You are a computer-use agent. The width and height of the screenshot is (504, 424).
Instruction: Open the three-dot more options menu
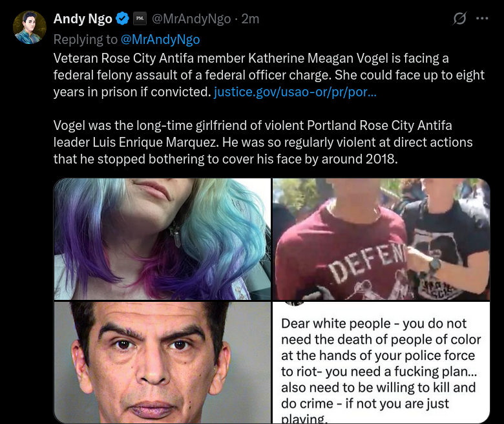coord(482,18)
